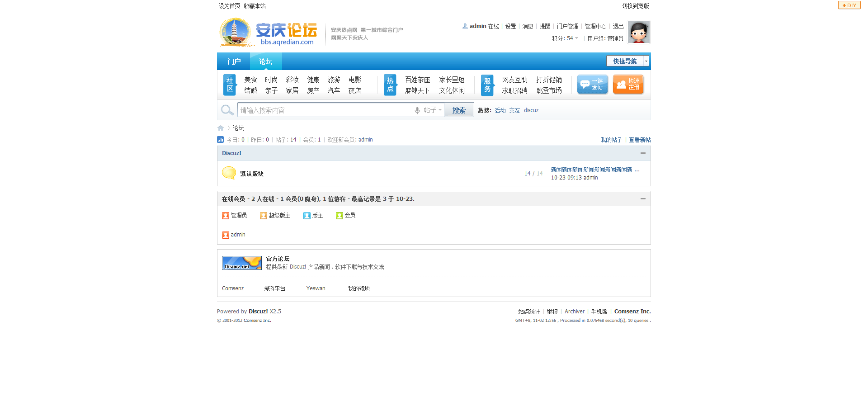Open the 美食 category link
Viewport: 868px width, 411px height.
(x=250, y=80)
